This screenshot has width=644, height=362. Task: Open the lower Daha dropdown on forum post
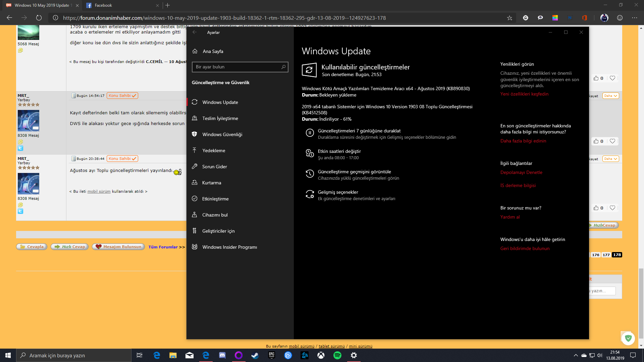(611, 159)
